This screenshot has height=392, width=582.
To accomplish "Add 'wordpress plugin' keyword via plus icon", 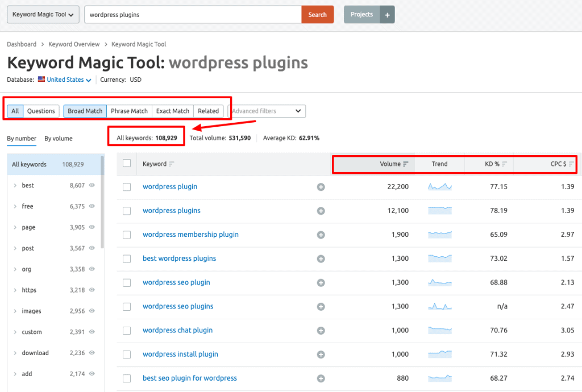I will (321, 187).
